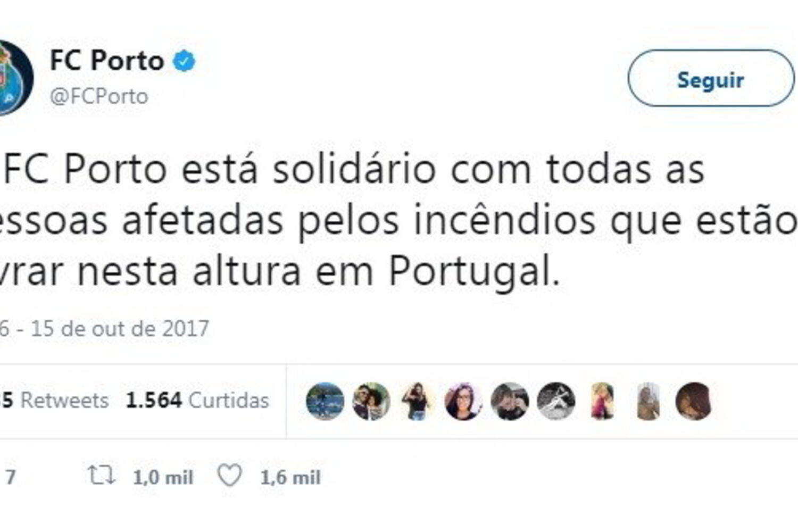Click the fifth liker avatar of two people
Image resolution: width=798 pixels, height=532 pixels.
click(x=509, y=401)
